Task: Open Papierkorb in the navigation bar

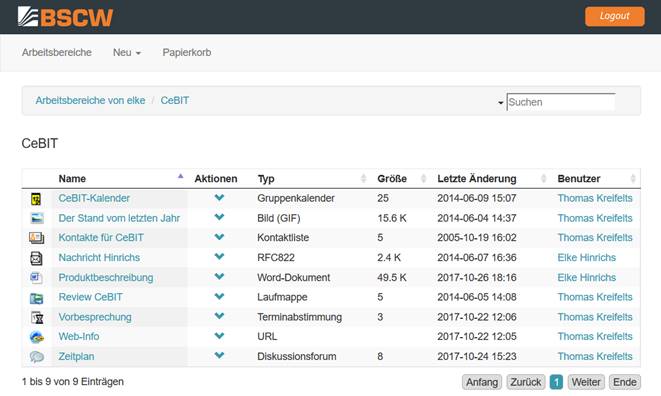Action: (187, 53)
